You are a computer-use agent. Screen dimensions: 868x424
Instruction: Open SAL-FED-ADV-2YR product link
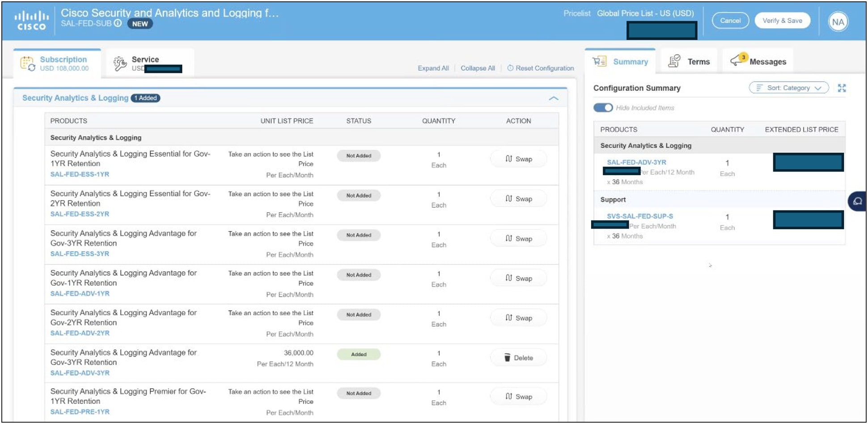point(80,333)
